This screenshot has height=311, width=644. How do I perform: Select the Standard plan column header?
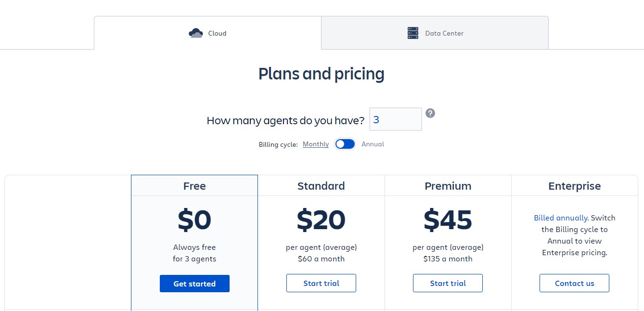click(x=321, y=186)
